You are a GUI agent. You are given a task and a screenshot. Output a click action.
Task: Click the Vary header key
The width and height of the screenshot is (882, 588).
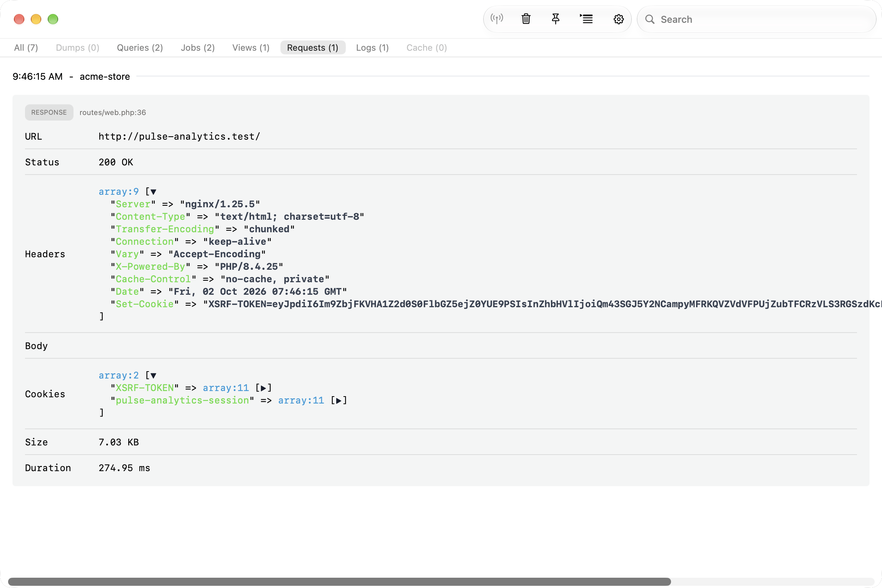click(127, 254)
